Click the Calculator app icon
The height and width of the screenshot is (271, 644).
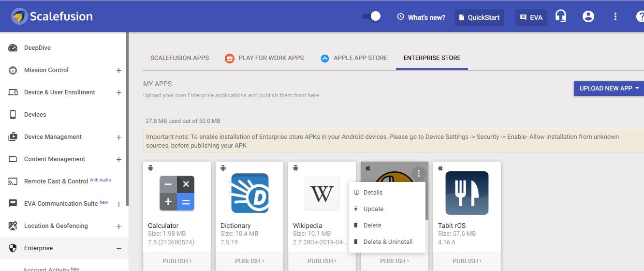(x=177, y=193)
